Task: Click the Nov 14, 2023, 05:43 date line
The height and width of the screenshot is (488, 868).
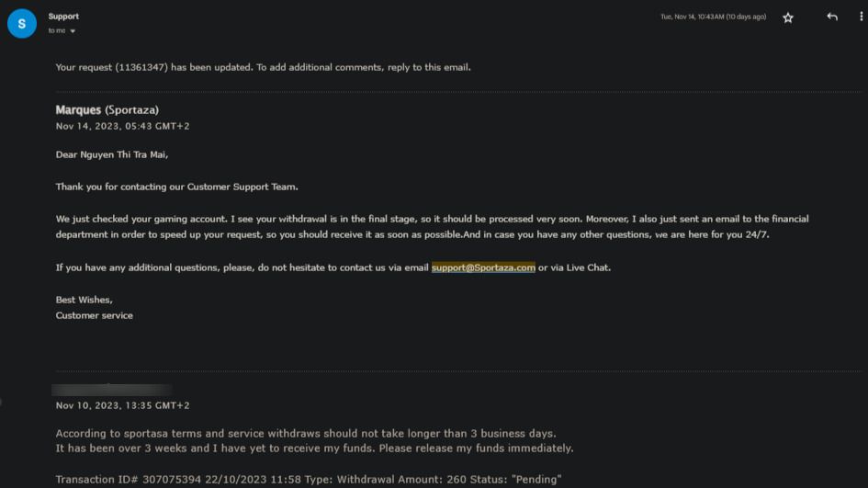Action: click(122, 126)
